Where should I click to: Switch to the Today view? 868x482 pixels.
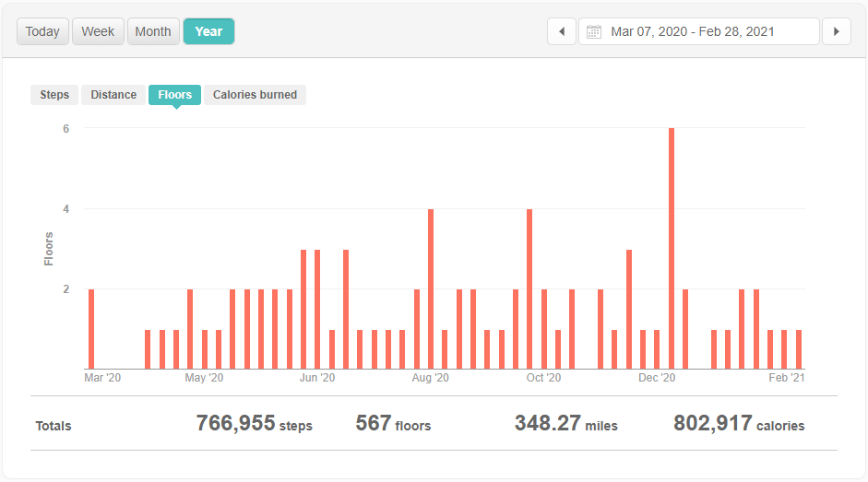(42, 31)
